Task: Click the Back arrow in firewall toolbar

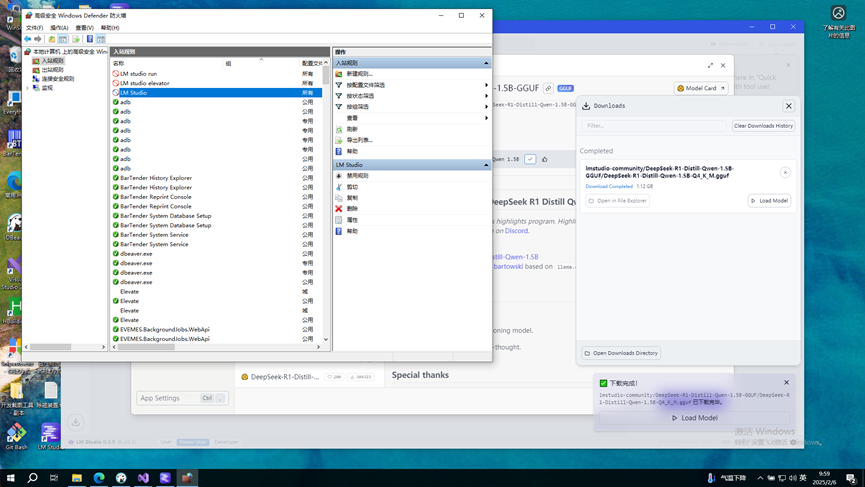Action: [28, 39]
